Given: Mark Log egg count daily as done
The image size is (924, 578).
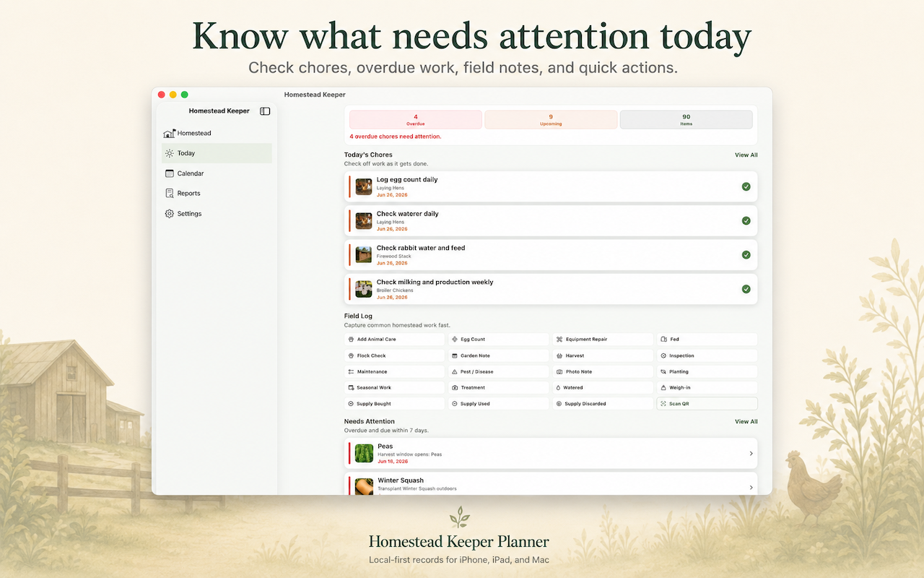Looking at the screenshot, I should click(x=746, y=186).
